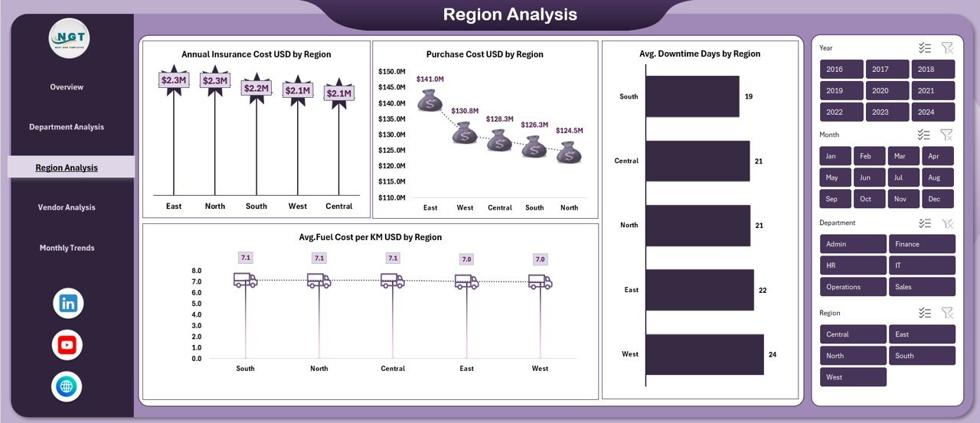Viewport: 980px width, 423px height.
Task: Open the YouTube icon link
Action: pyautogui.click(x=67, y=345)
